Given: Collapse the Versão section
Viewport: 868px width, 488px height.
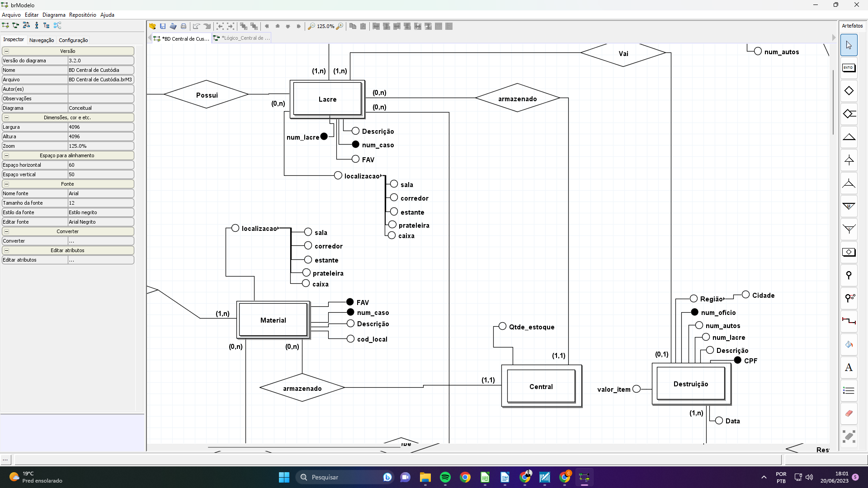Looking at the screenshot, I should coord(6,51).
